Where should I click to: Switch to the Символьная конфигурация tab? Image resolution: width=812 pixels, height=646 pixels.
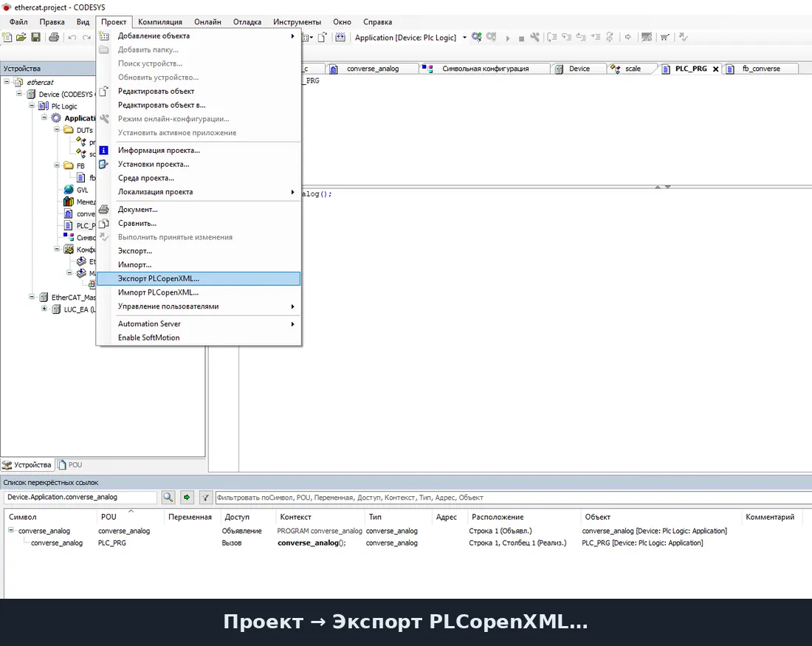[x=485, y=69]
